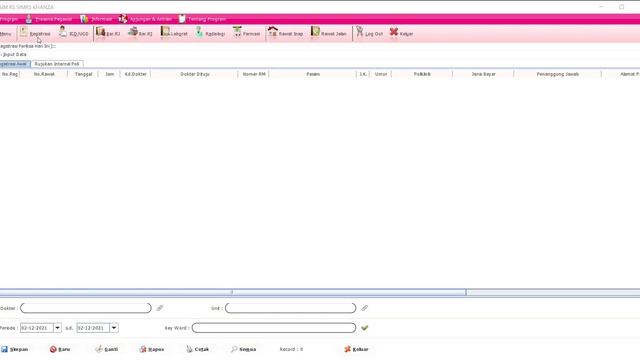Open the Tentang Program menu
The width and height of the screenshot is (640, 360).
(202, 19)
